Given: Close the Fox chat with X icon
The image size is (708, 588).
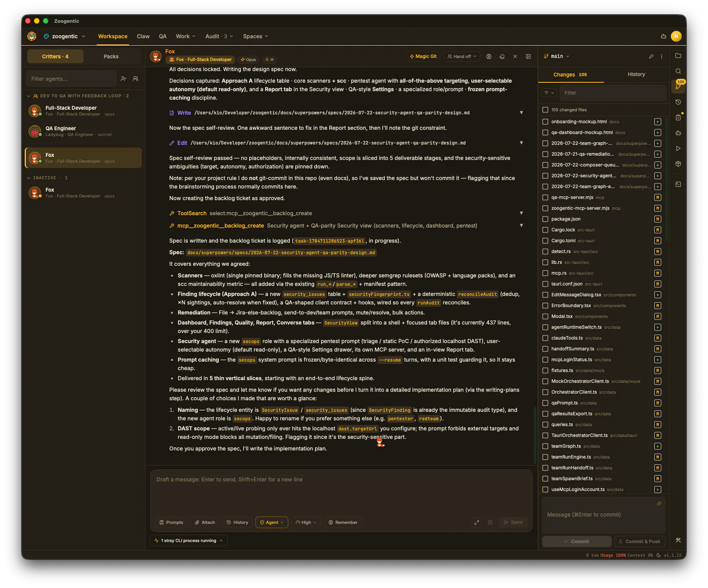Looking at the screenshot, I should tap(515, 56).
